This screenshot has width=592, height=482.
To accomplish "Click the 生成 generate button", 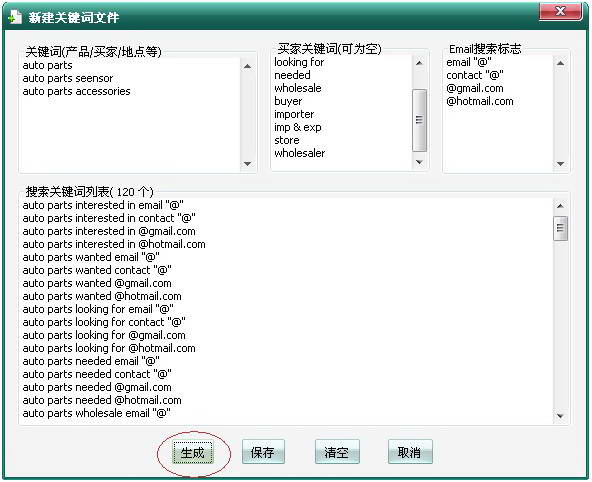I will click(193, 452).
